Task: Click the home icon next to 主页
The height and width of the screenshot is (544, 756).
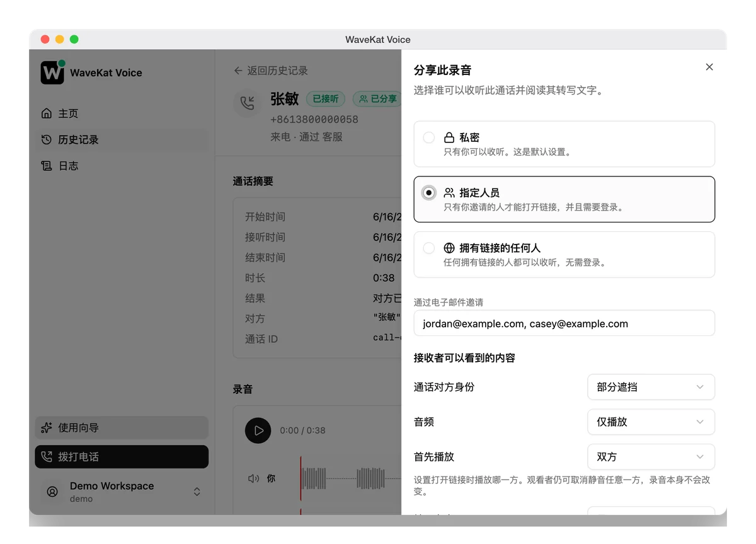Action: point(47,113)
